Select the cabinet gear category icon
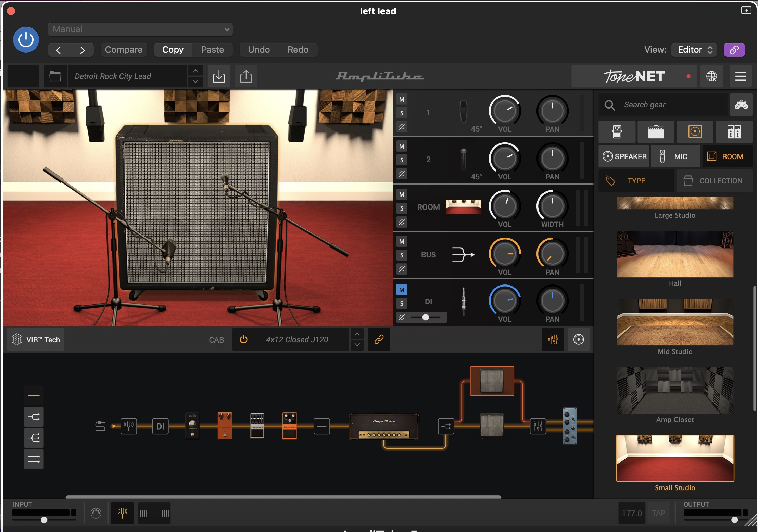The width and height of the screenshot is (758, 532). (x=695, y=132)
